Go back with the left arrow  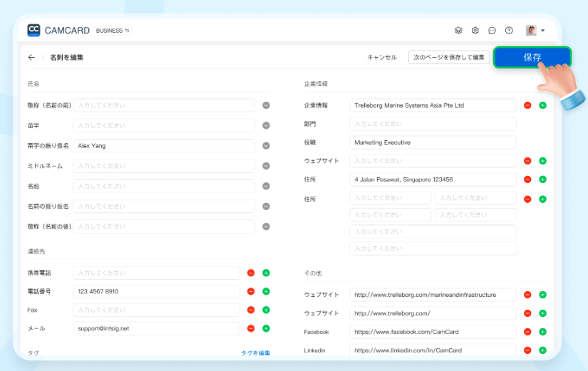[x=31, y=58]
